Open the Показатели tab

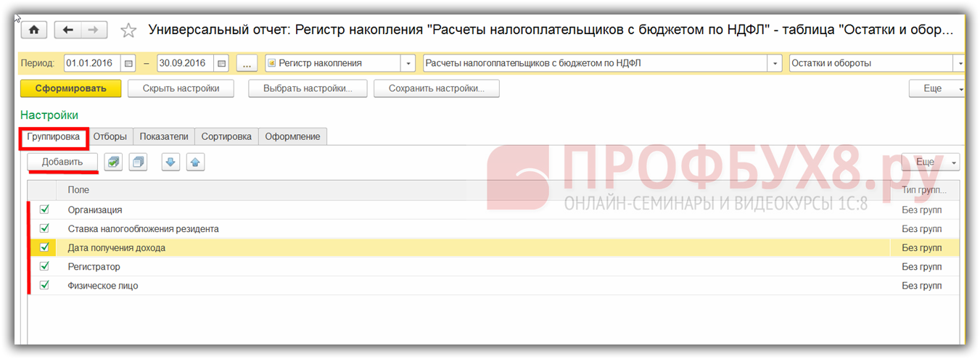pyautogui.click(x=164, y=136)
